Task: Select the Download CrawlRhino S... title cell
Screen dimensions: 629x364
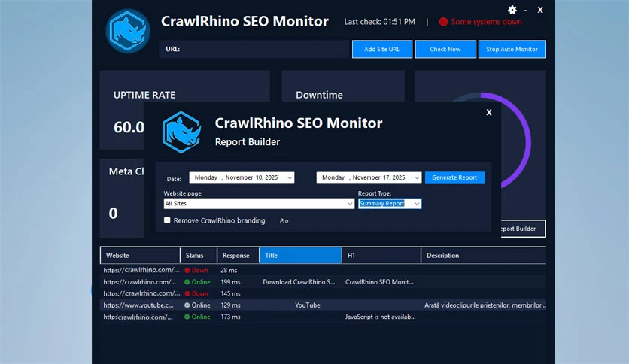Action: (x=299, y=282)
